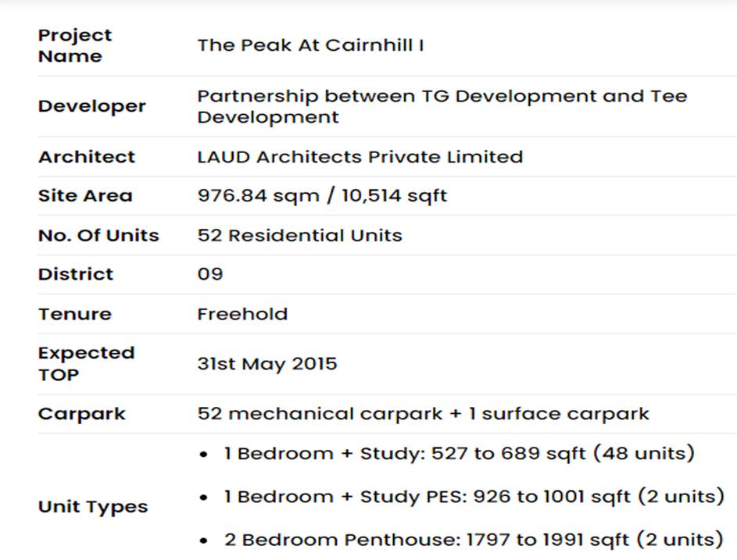This screenshot has width=737, height=560.
Task: Click the No. Of Units label
Action: 98,236
